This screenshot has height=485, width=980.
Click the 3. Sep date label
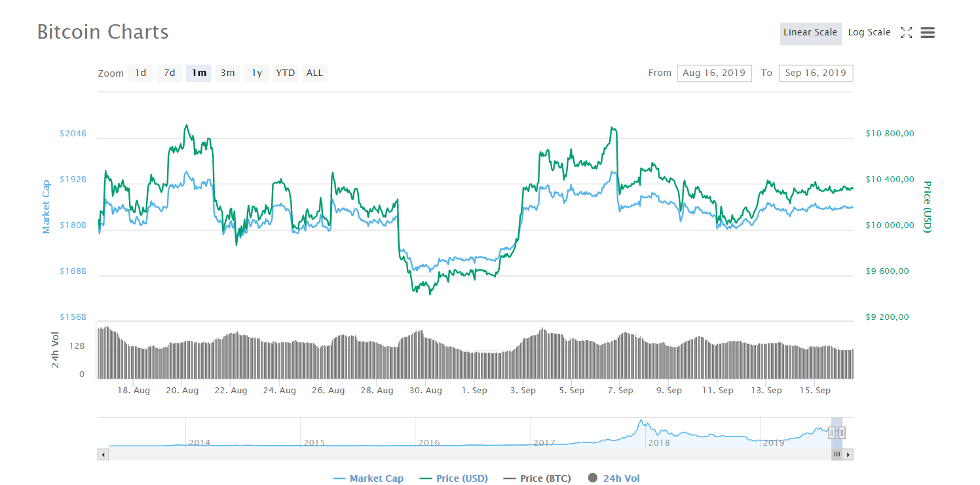pyautogui.click(x=523, y=391)
